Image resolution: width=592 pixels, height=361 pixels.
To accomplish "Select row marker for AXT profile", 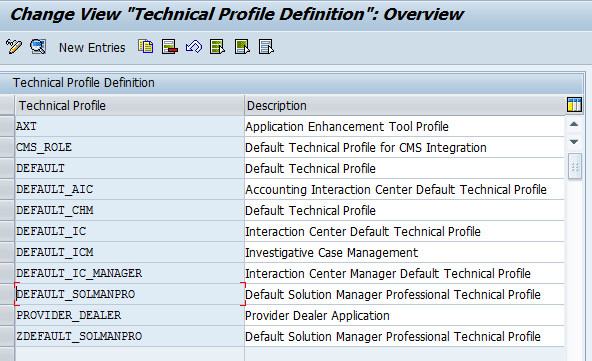I will [x=7, y=126].
